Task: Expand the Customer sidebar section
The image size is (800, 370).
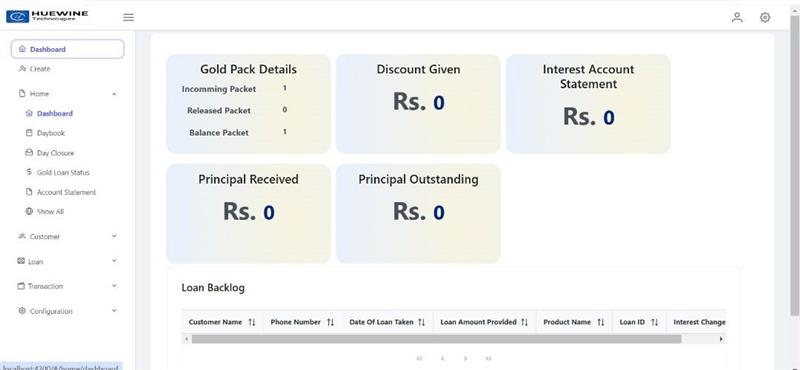Action: (67, 236)
